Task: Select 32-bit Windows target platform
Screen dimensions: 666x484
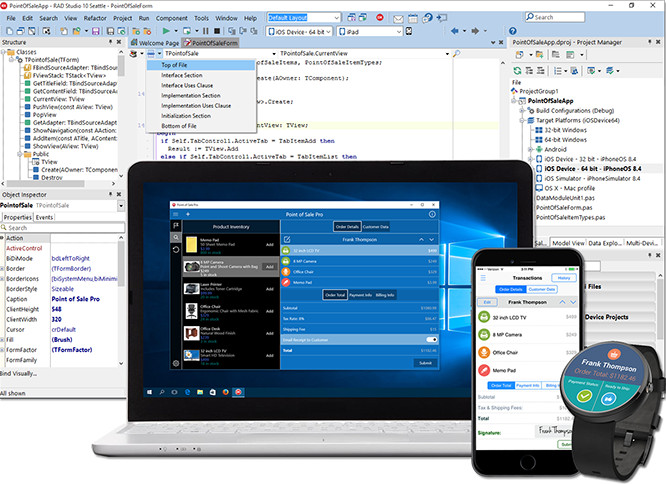Action: click(565, 130)
